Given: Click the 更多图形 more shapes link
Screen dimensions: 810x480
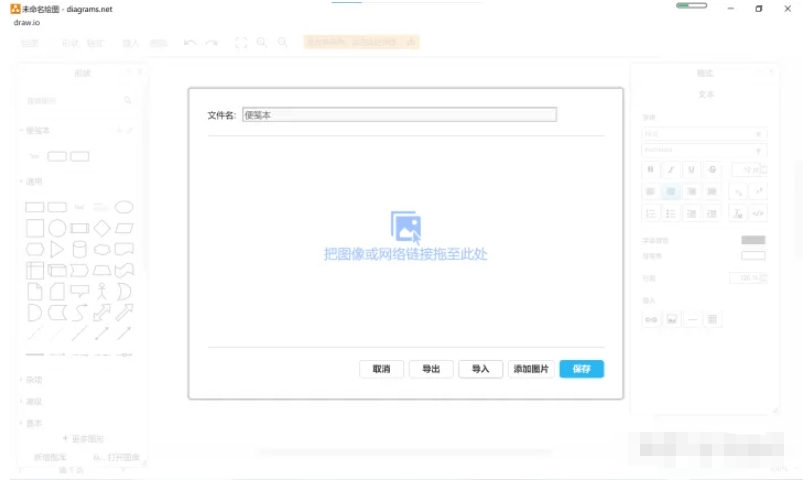Looking at the screenshot, I should [x=83, y=439].
